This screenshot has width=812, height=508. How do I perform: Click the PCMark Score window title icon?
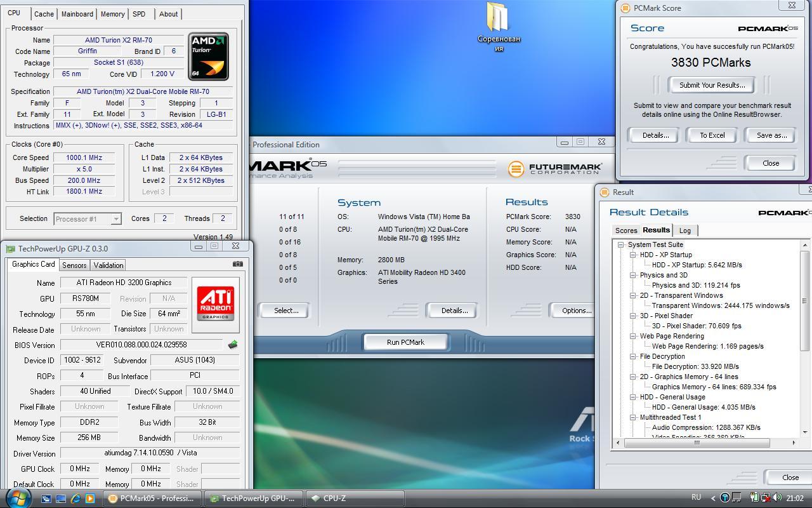(625, 8)
